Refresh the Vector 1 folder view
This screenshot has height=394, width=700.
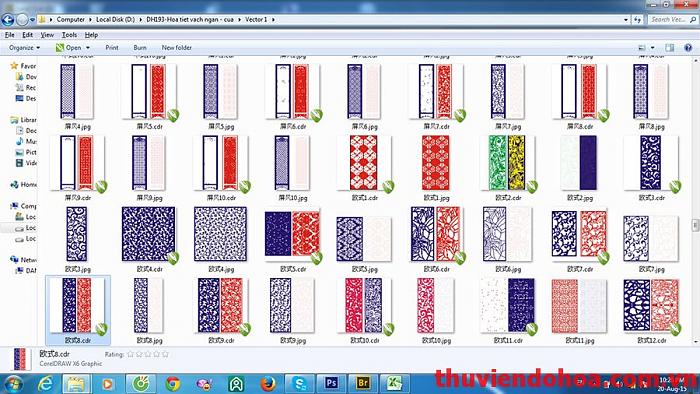[x=637, y=20]
